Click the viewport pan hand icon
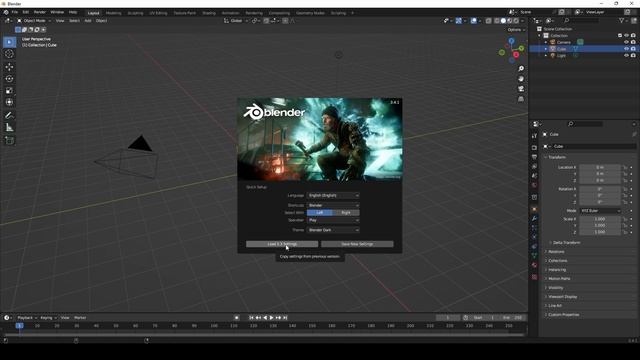Image resolution: width=640 pixels, height=360 pixels. point(521,79)
